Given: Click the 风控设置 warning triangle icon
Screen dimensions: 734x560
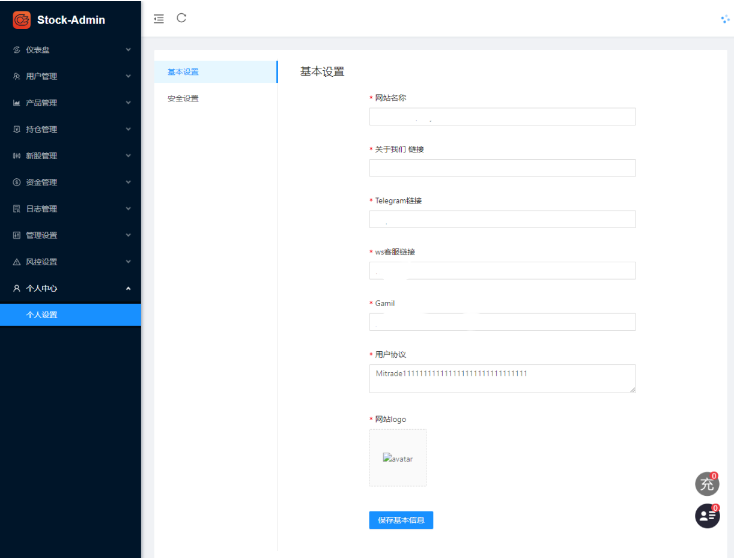Looking at the screenshot, I should [x=17, y=262].
